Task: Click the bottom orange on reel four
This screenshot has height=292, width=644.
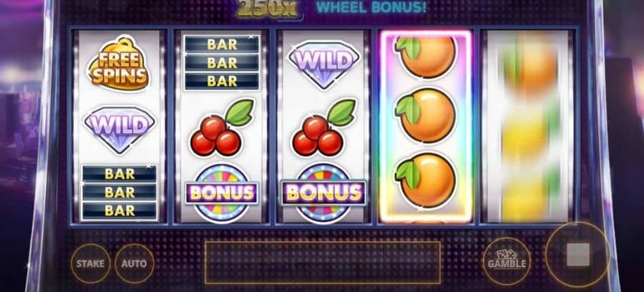Action: coord(426,180)
